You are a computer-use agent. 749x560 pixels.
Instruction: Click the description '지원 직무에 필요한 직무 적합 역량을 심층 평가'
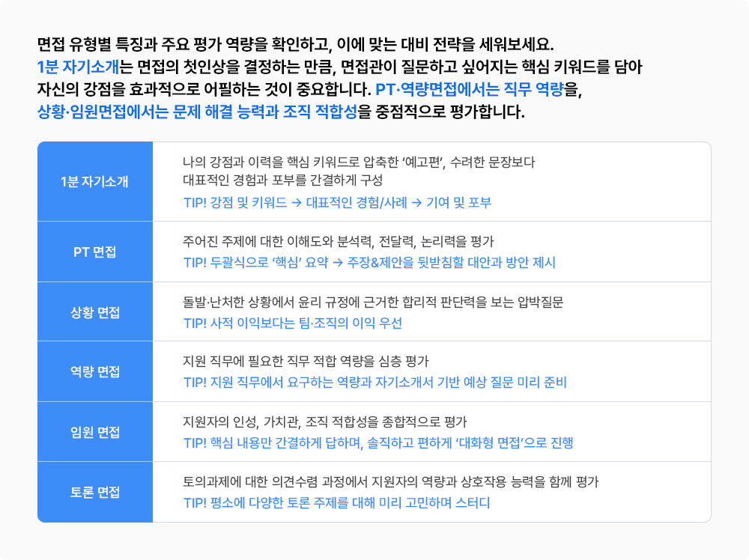click(306, 361)
